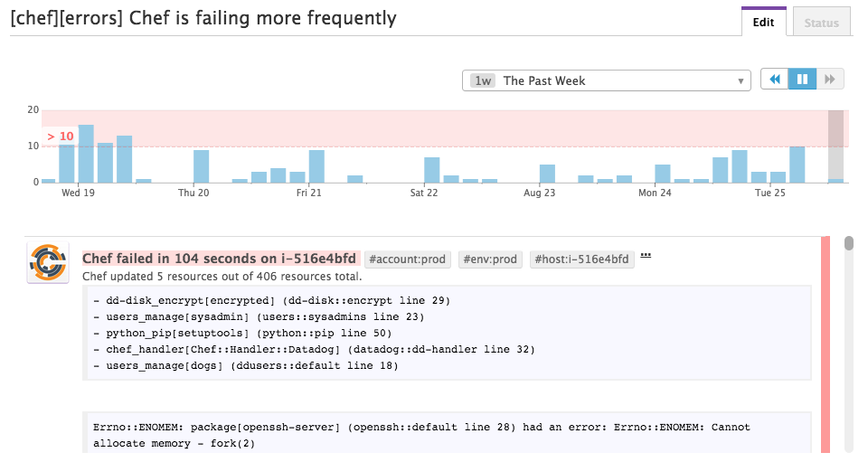
Task: Open the ellipsis more-tags menu
Action: 646,255
